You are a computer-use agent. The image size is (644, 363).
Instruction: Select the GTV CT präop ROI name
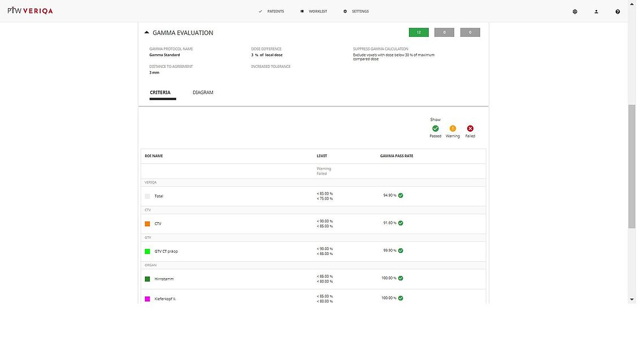point(166,252)
